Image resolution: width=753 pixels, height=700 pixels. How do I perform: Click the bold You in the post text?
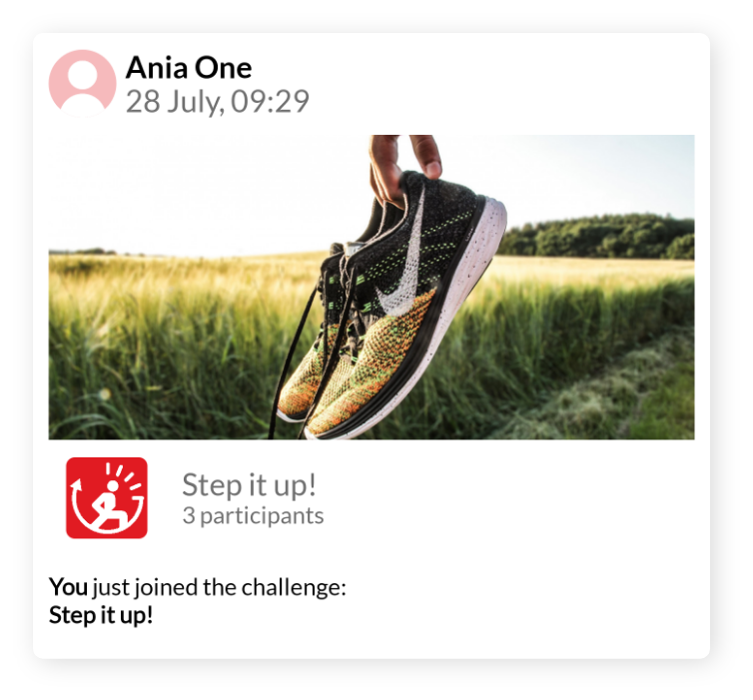pos(68,587)
